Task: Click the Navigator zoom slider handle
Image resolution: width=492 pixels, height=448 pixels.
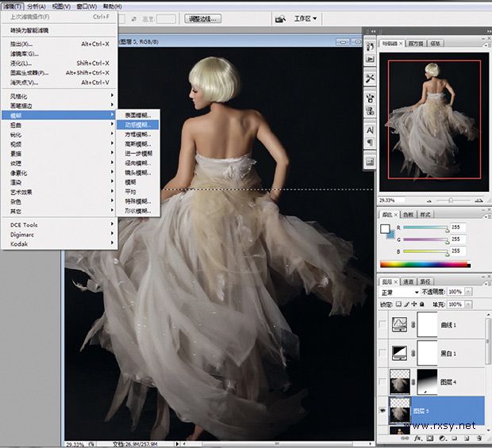Action: (x=451, y=200)
